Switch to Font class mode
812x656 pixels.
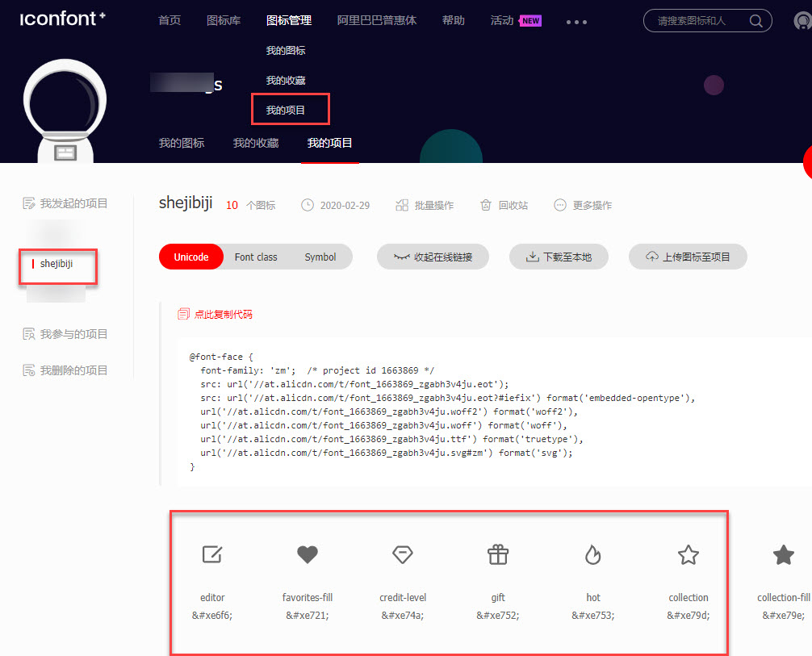point(256,257)
